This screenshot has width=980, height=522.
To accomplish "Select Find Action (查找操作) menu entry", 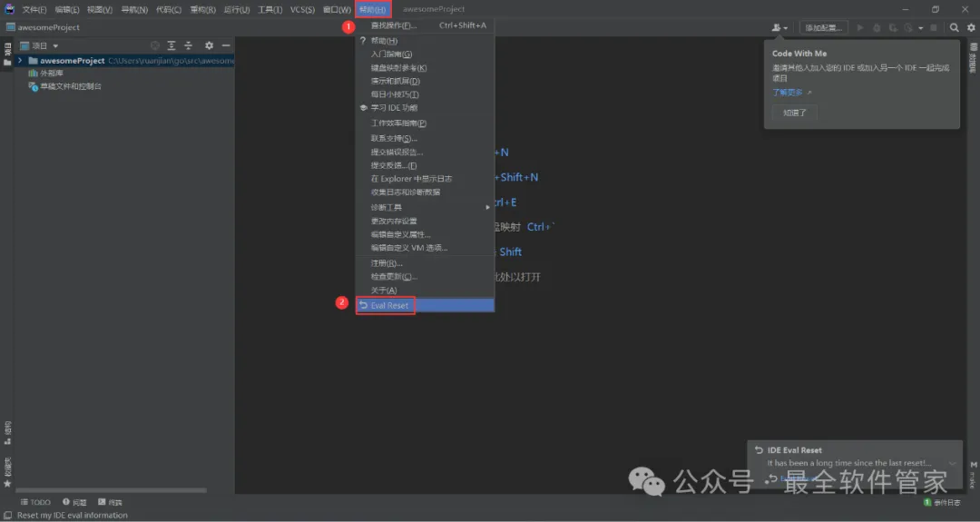I will 425,25.
